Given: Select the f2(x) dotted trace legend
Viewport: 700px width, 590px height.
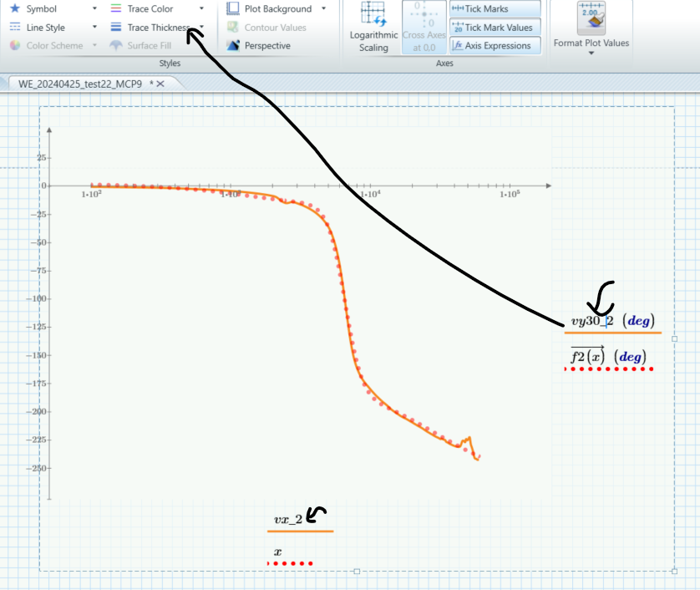Looking at the screenshot, I should coord(586,357).
